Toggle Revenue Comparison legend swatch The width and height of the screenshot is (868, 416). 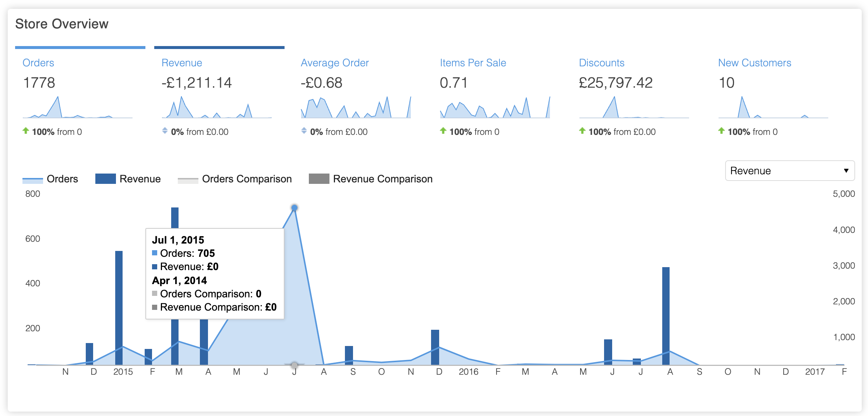click(x=319, y=179)
